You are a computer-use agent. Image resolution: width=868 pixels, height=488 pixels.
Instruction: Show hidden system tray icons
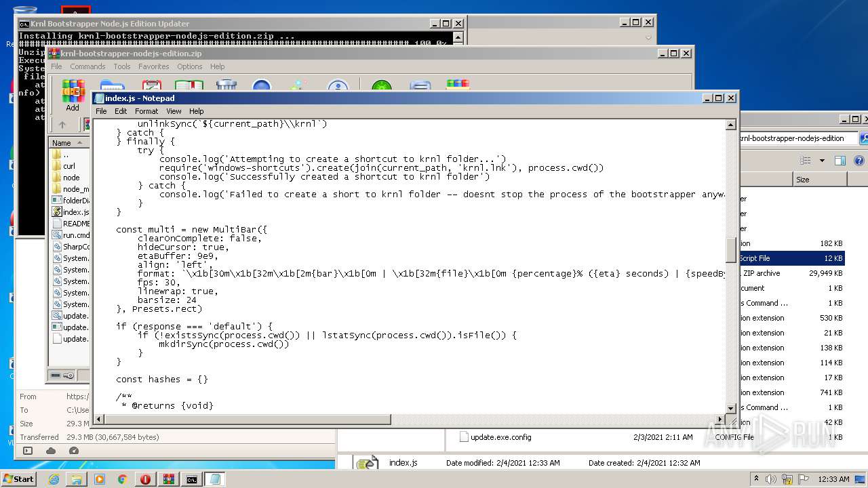click(756, 479)
